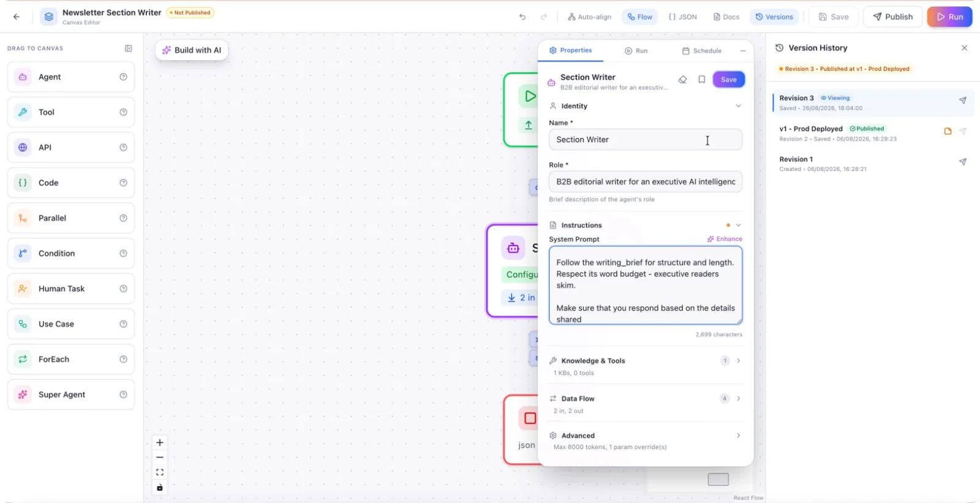Collapse the Identity section

tap(738, 106)
